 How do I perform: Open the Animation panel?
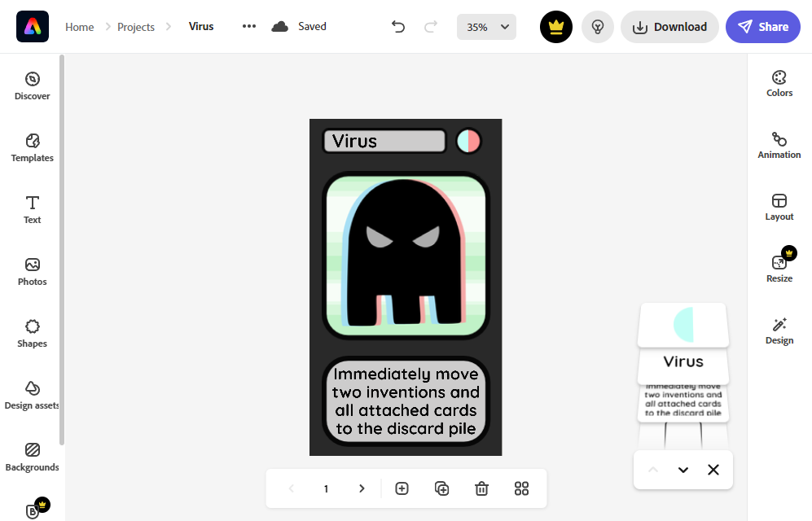[779, 146]
